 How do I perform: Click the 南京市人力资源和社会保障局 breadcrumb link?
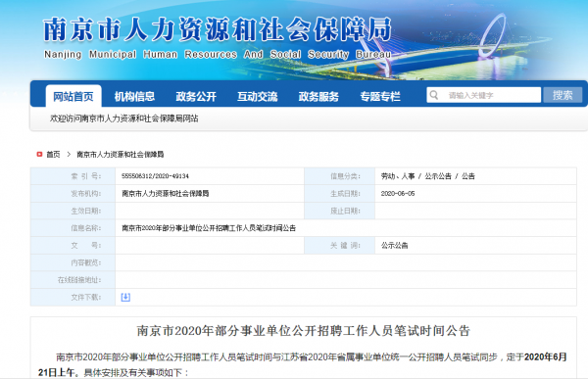(x=121, y=154)
